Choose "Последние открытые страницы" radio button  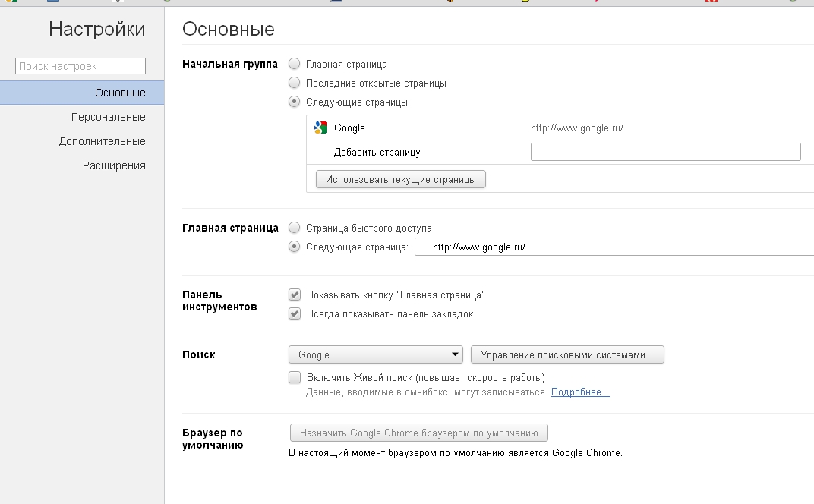295,83
